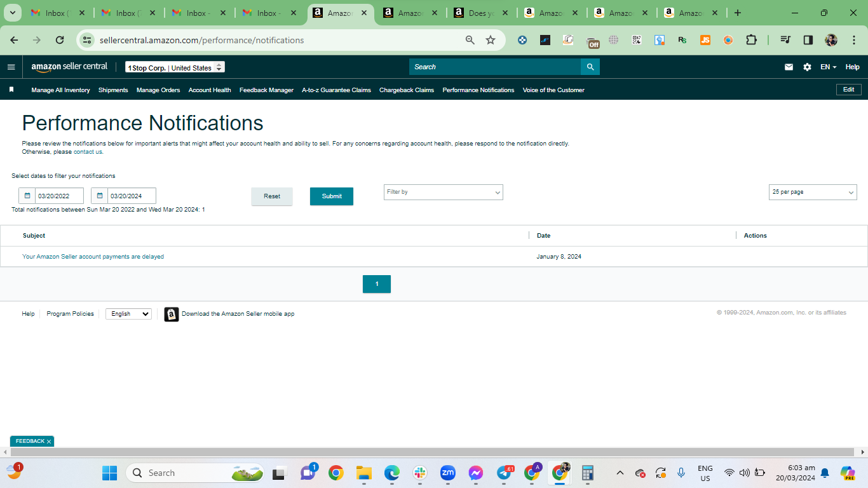Viewport: 868px width, 488px height.
Task: Open A-to-z Guarantee Claims
Action: point(336,90)
